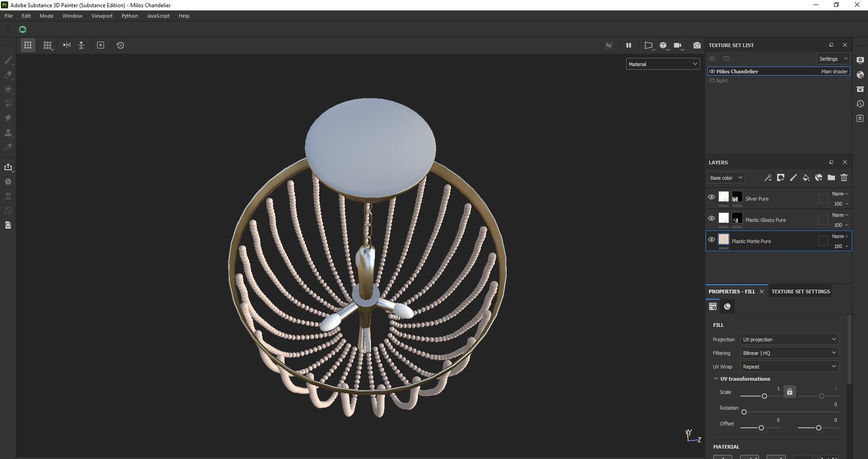Add a fill layer with bucket icon
This screenshot has height=459, width=868.
[806, 178]
